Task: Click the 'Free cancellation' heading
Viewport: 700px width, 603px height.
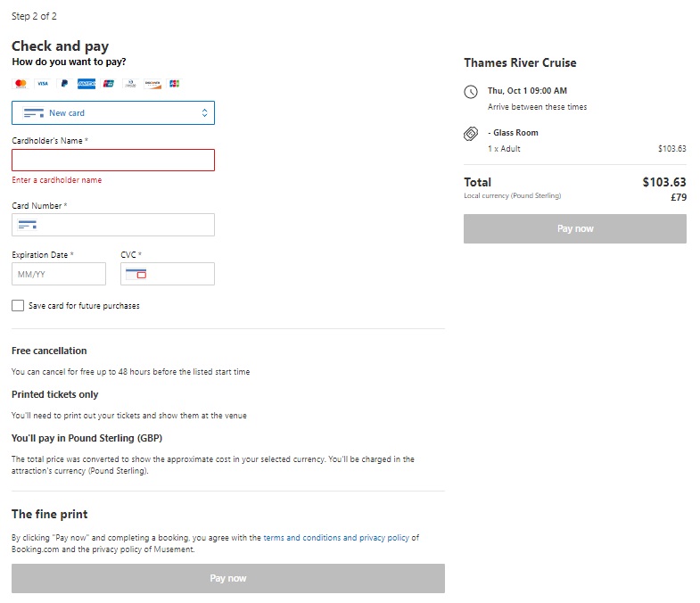Action: pyautogui.click(x=49, y=351)
